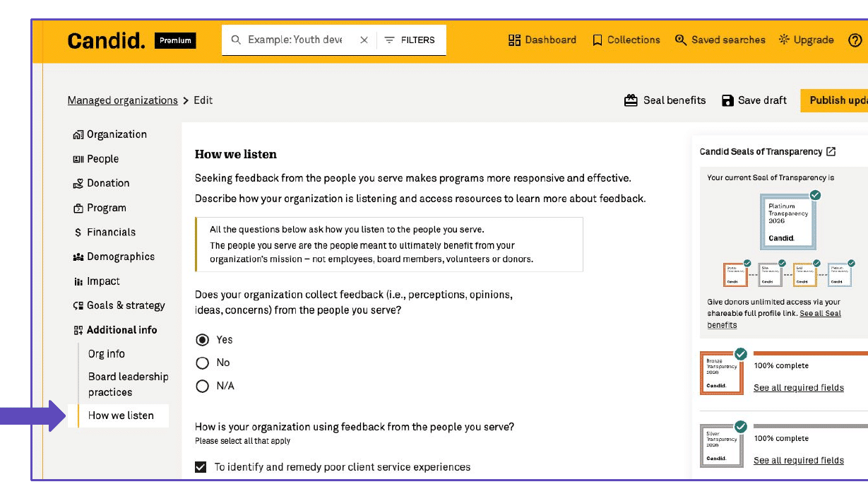Click the Bronze Transparency seal thumbnail

coord(722,373)
